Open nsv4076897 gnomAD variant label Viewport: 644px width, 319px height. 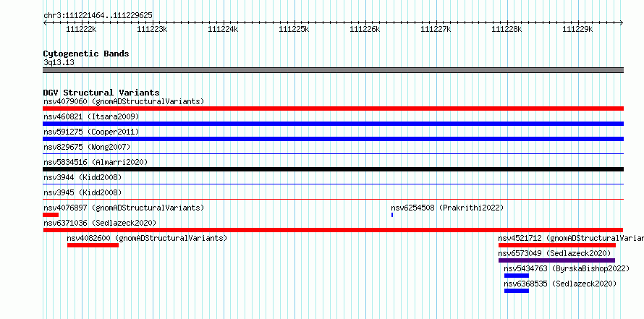(x=124, y=208)
